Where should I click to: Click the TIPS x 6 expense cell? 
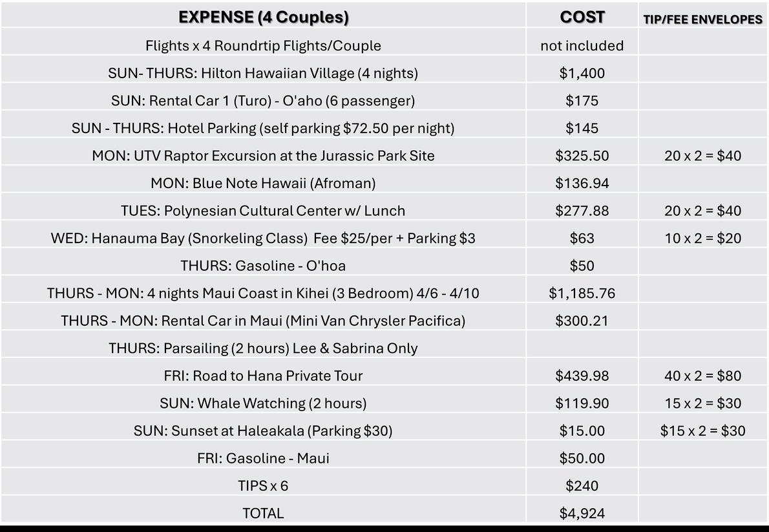[x=263, y=485]
